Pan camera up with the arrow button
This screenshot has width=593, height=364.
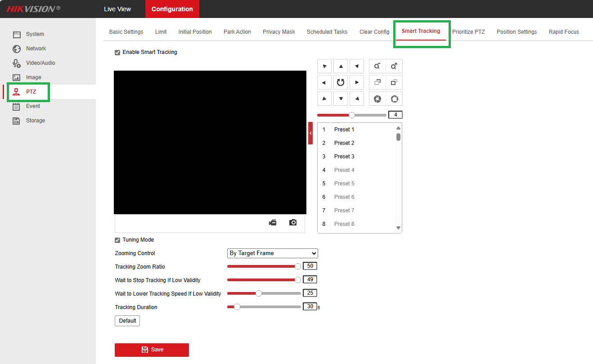(341, 66)
